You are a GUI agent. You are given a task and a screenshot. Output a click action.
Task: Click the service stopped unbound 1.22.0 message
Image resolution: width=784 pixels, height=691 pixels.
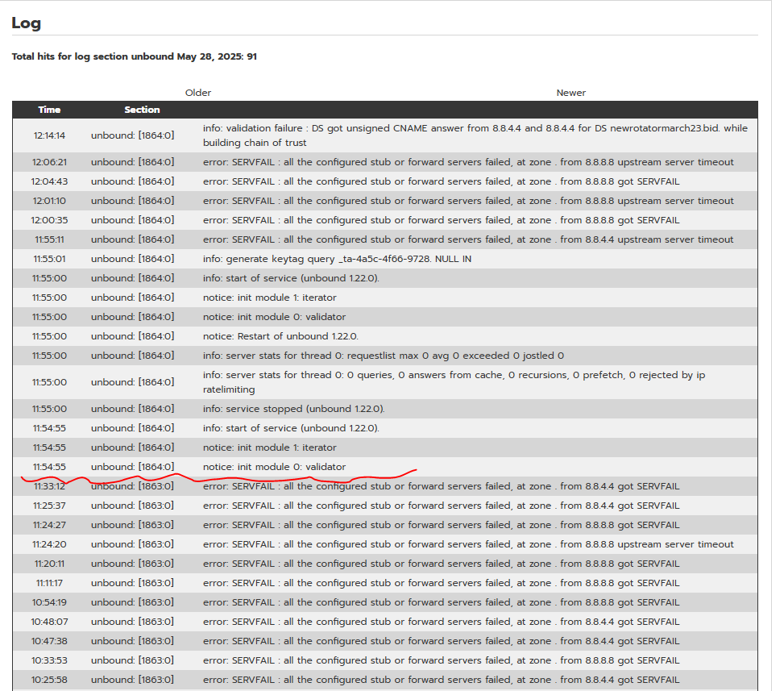(x=293, y=409)
